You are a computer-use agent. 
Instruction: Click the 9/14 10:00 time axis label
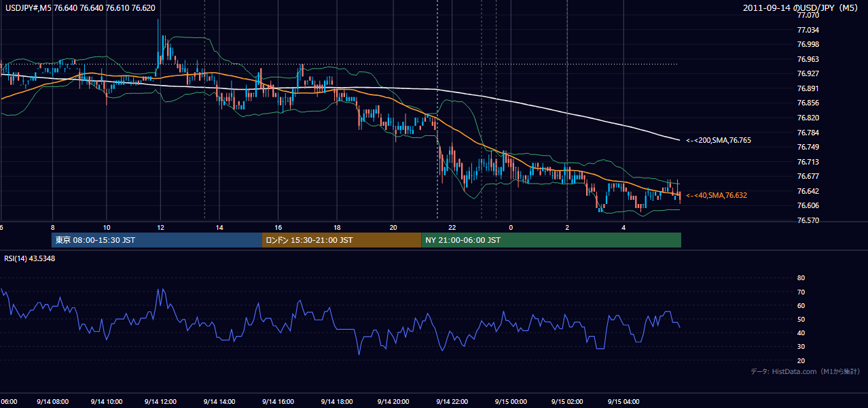click(x=105, y=401)
